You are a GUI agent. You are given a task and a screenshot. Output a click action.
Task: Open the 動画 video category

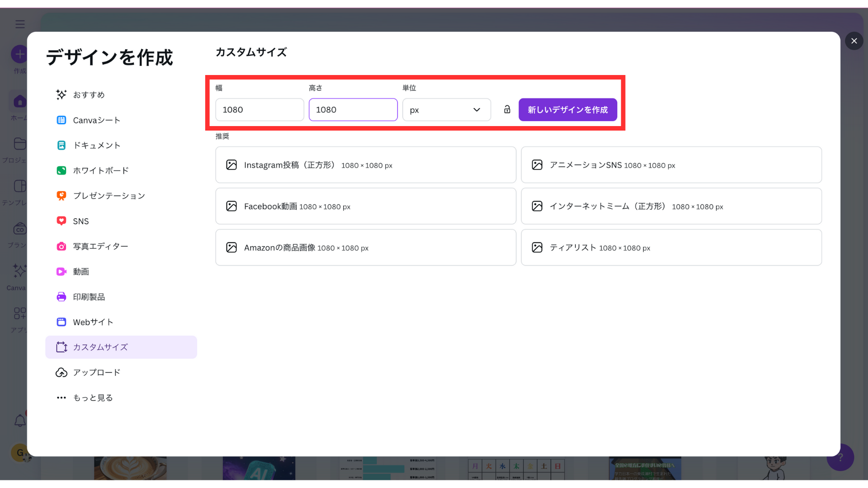[61, 272]
